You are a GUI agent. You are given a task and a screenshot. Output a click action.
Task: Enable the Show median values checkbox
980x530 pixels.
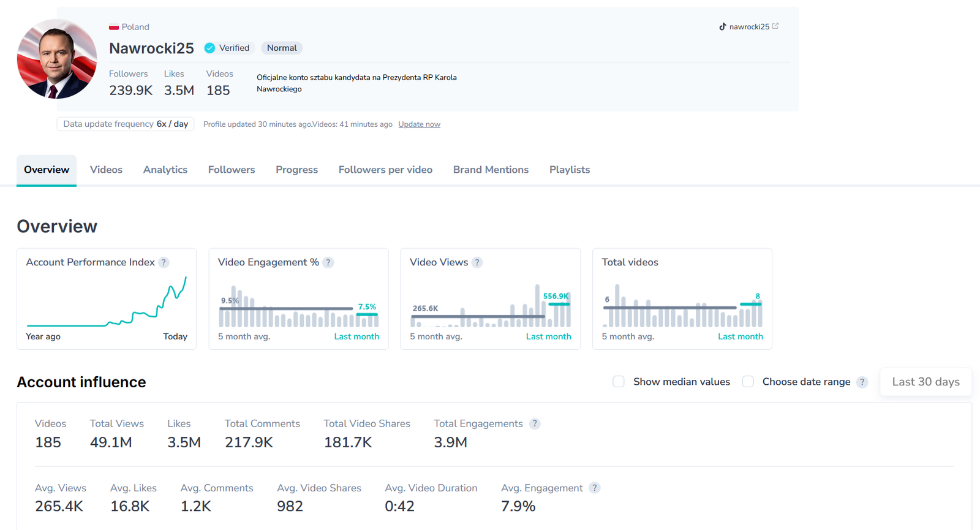tap(619, 382)
